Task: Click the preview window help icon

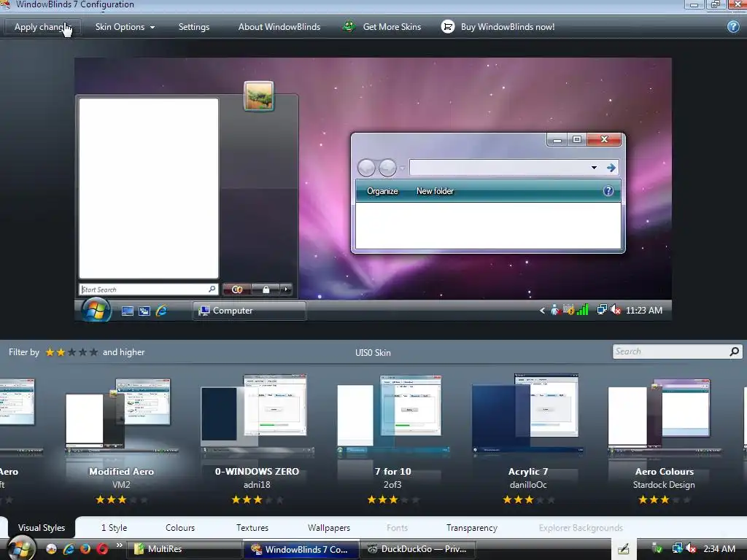Action: [x=608, y=191]
